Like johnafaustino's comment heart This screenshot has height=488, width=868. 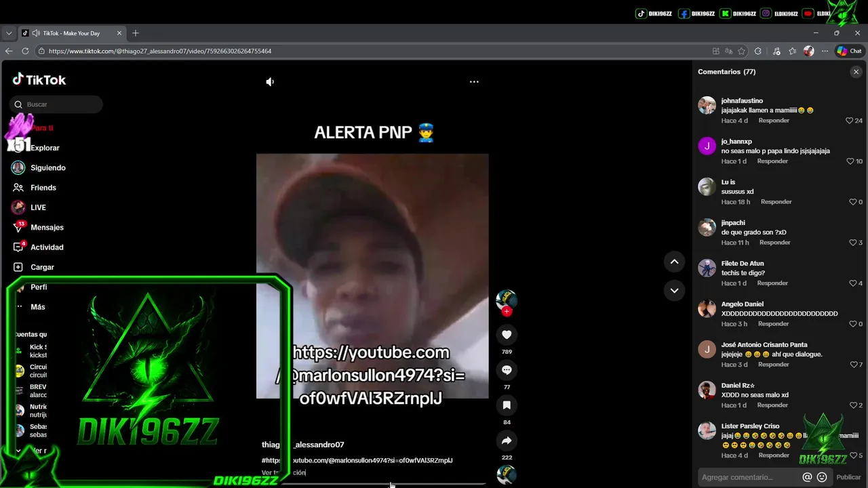pos(849,121)
